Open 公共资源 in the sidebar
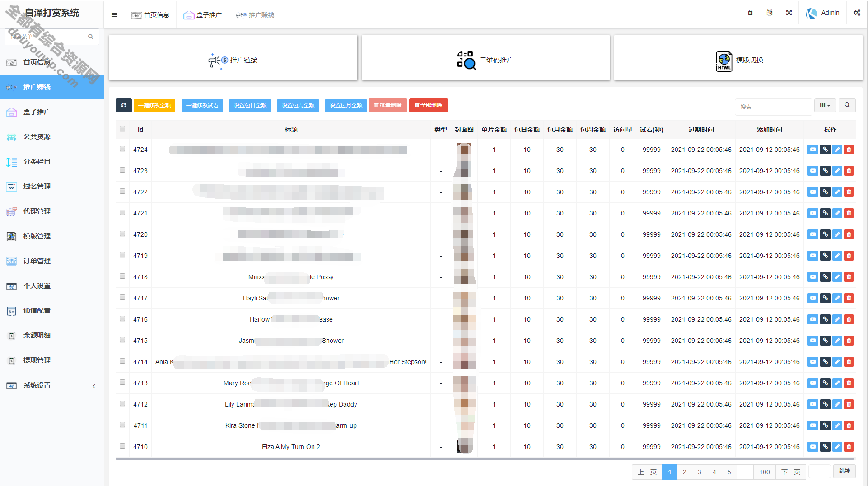 tap(52, 137)
